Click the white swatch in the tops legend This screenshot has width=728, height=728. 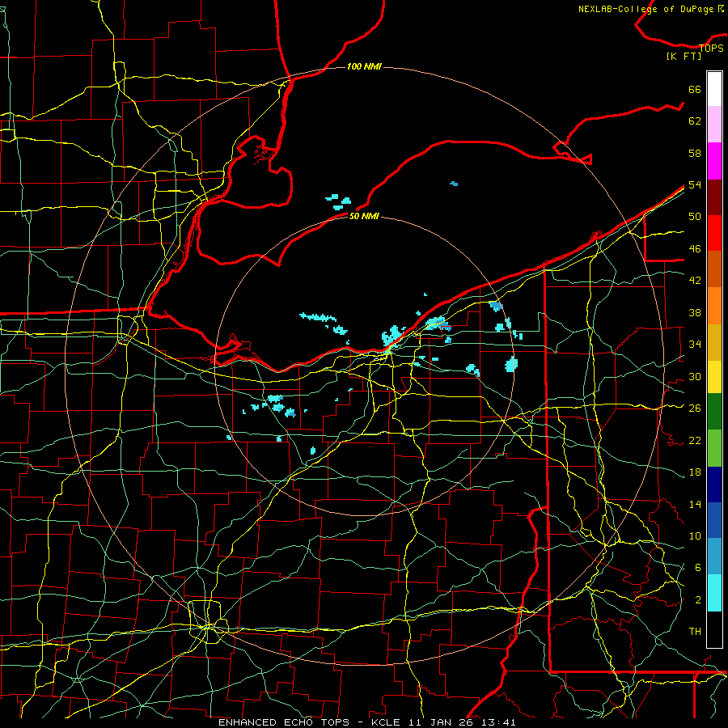point(714,89)
